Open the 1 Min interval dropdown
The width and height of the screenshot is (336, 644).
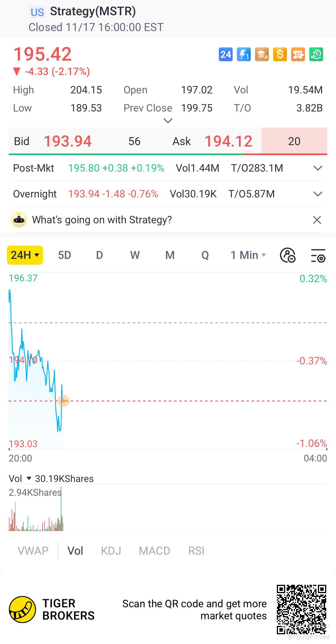click(248, 255)
